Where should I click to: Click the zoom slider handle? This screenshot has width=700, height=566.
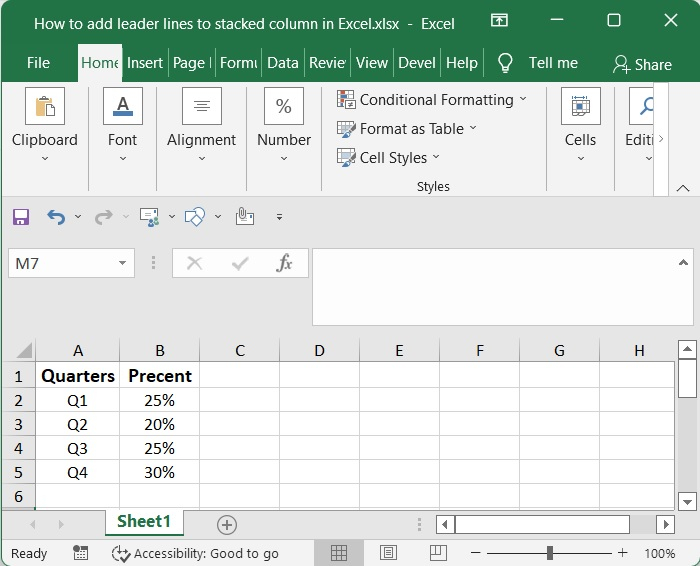click(549, 553)
